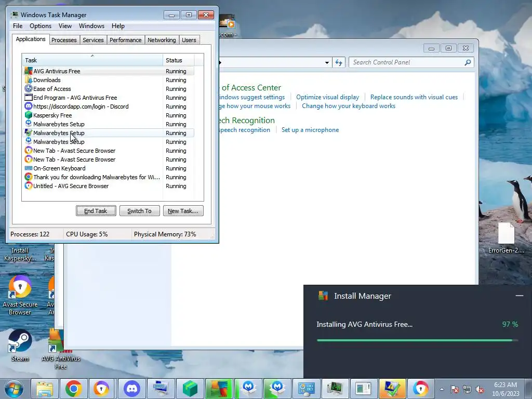Open Steam desktop shortcut
The image size is (532, 399).
pos(20,345)
